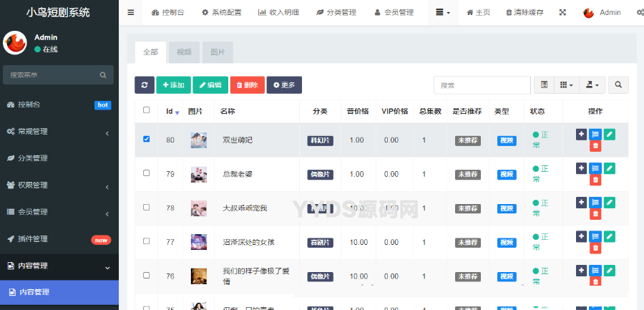Click the blue list icon in row 78

595,203
